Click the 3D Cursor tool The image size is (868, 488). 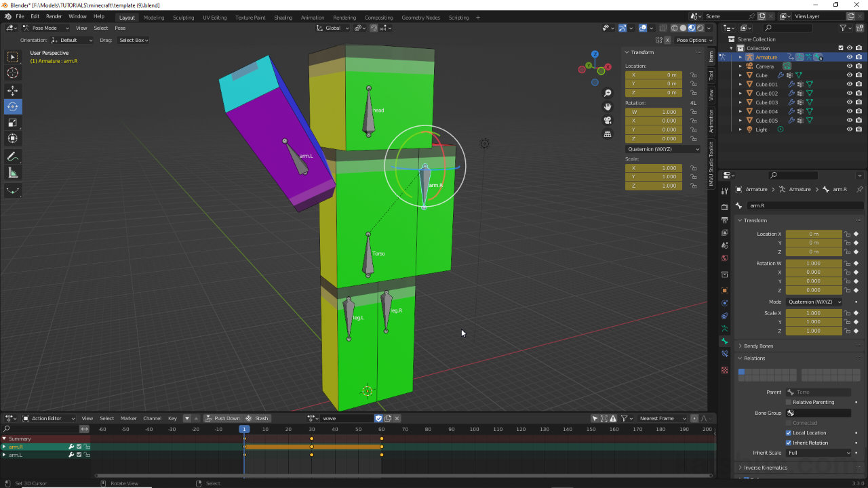click(x=13, y=73)
